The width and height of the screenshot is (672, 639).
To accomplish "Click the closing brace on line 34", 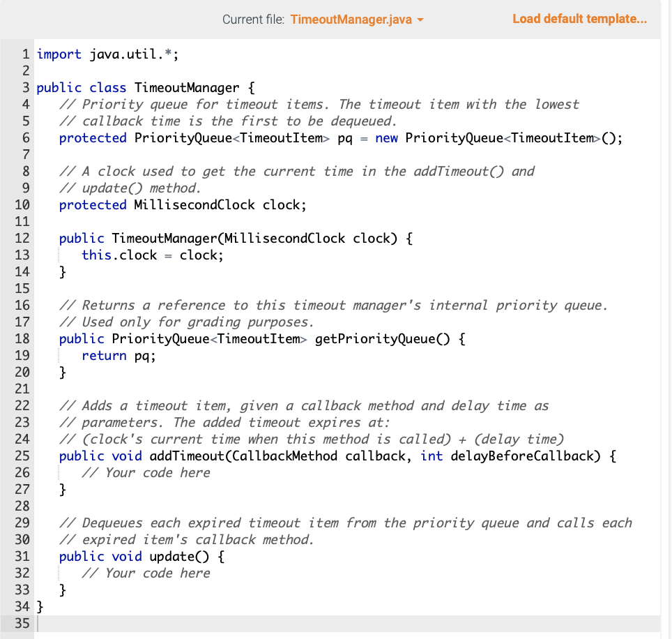I will (x=39, y=606).
